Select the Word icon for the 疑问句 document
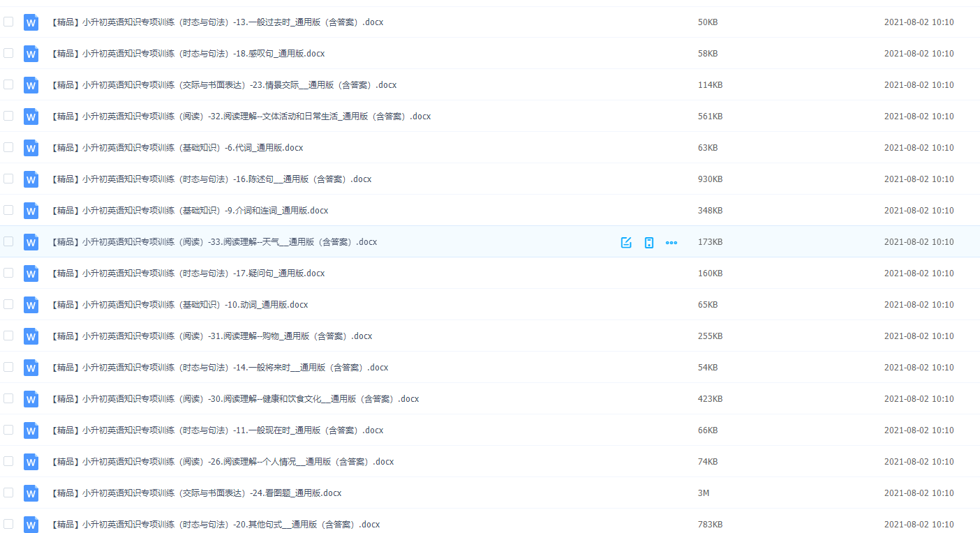 (31, 273)
